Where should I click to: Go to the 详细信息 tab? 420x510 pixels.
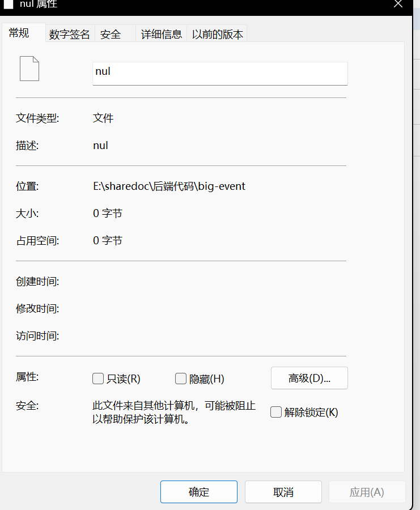click(162, 35)
